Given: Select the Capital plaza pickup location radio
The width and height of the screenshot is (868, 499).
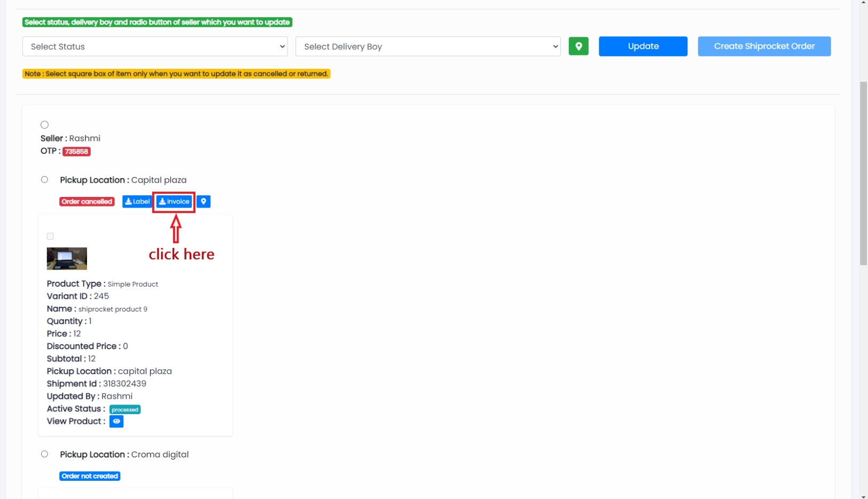Looking at the screenshot, I should (44, 179).
